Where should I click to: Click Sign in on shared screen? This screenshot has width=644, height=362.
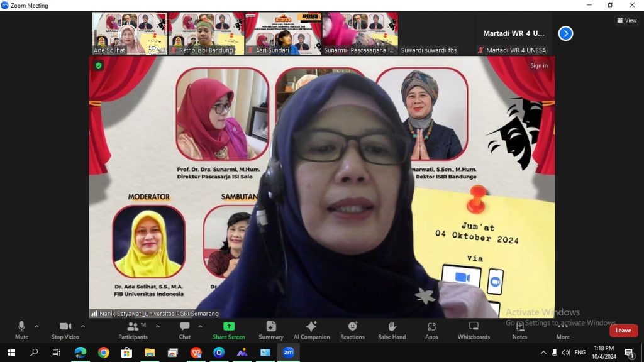(539, 65)
